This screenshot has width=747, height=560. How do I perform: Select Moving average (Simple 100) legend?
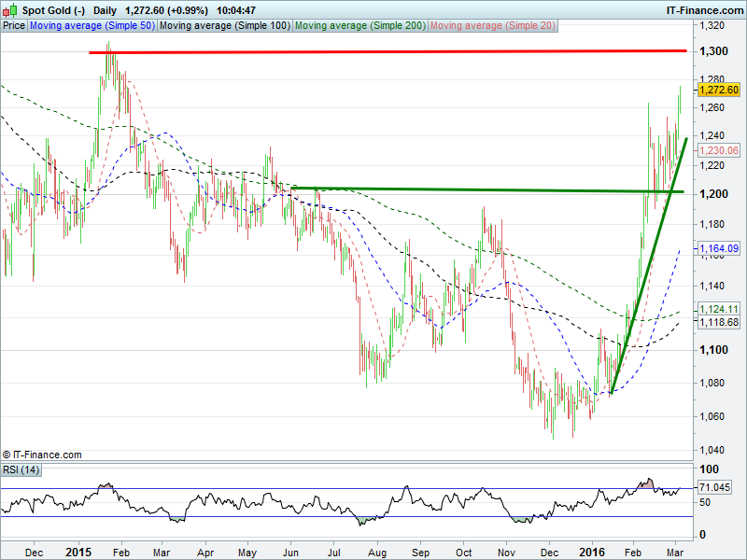(225, 26)
